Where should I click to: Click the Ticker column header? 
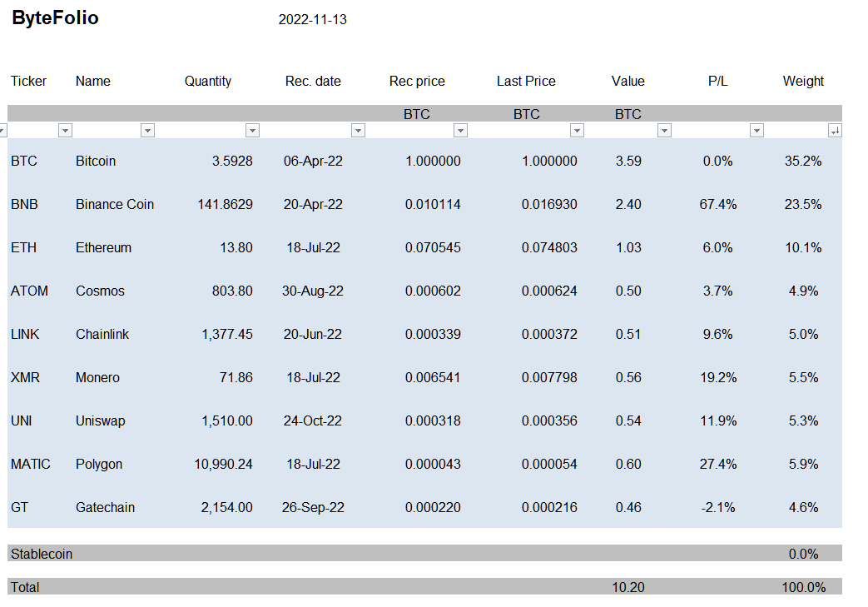pos(29,81)
